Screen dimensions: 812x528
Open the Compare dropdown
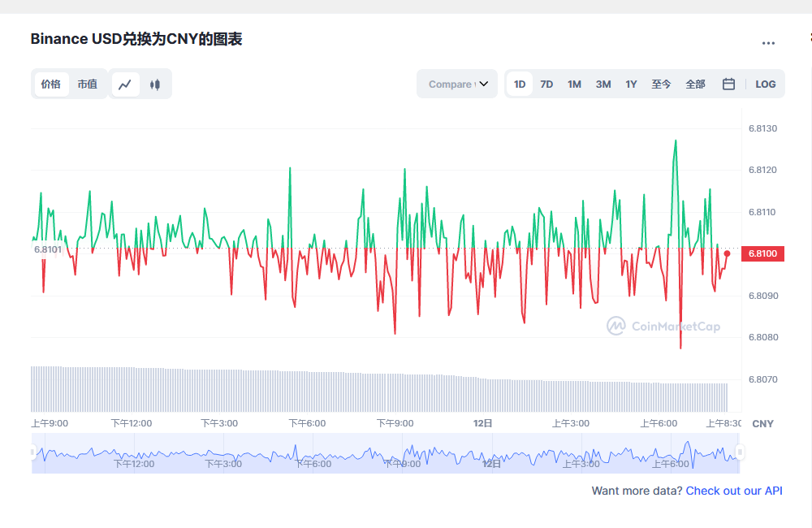(x=457, y=84)
